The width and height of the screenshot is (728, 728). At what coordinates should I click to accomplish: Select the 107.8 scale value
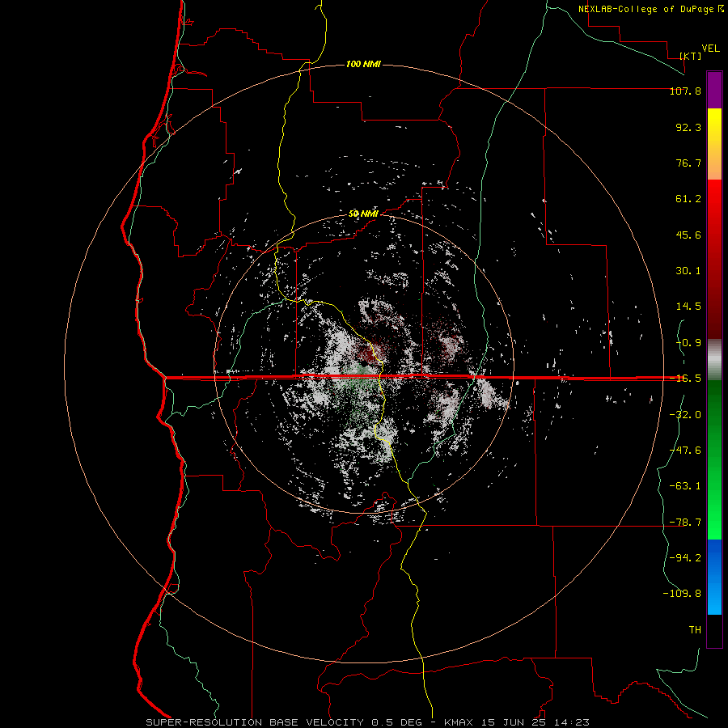point(685,91)
